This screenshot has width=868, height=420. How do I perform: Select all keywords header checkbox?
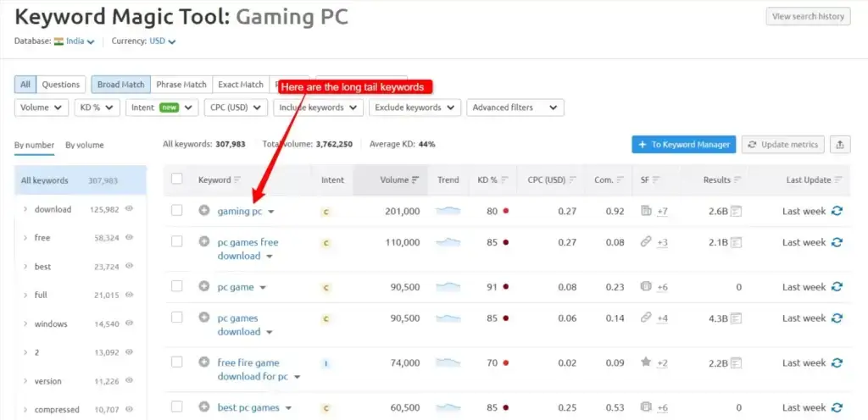176,179
